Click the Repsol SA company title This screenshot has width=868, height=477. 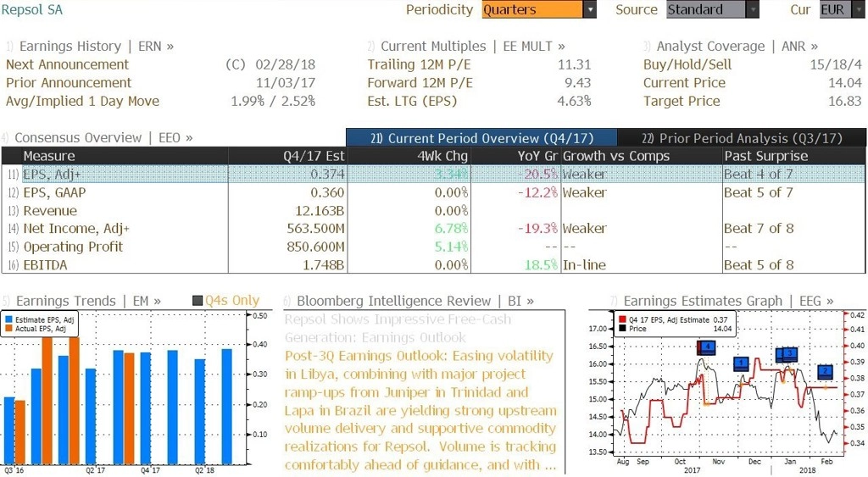pos(32,9)
